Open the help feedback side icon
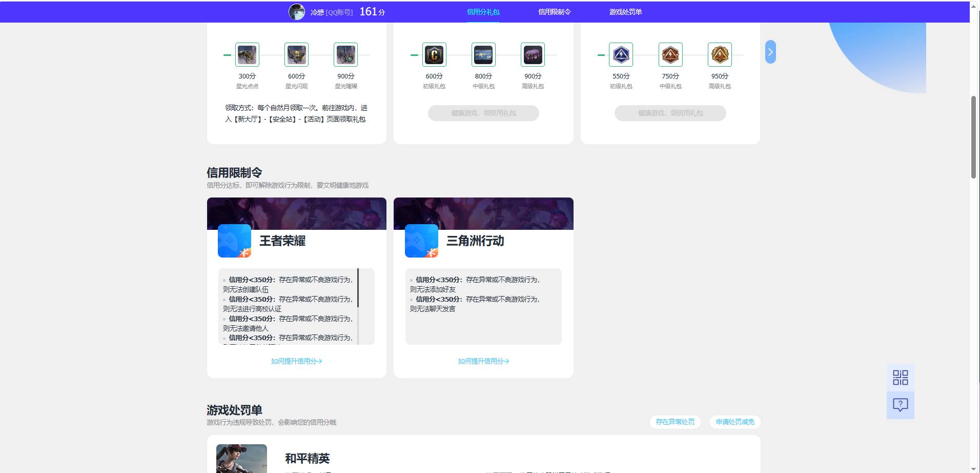The width and height of the screenshot is (980, 473). tap(901, 405)
